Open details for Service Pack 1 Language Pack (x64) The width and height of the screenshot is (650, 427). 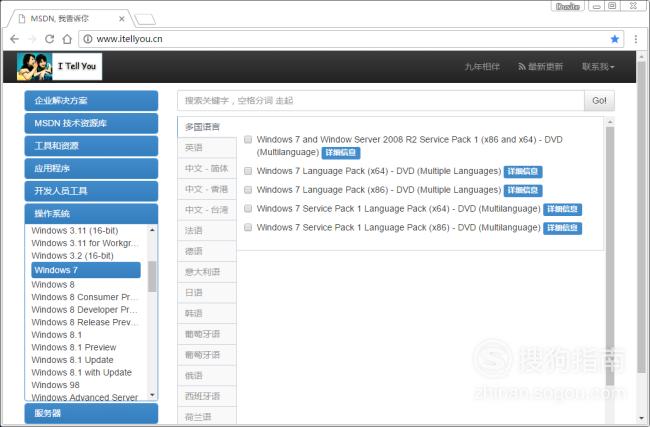[x=562, y=209]
